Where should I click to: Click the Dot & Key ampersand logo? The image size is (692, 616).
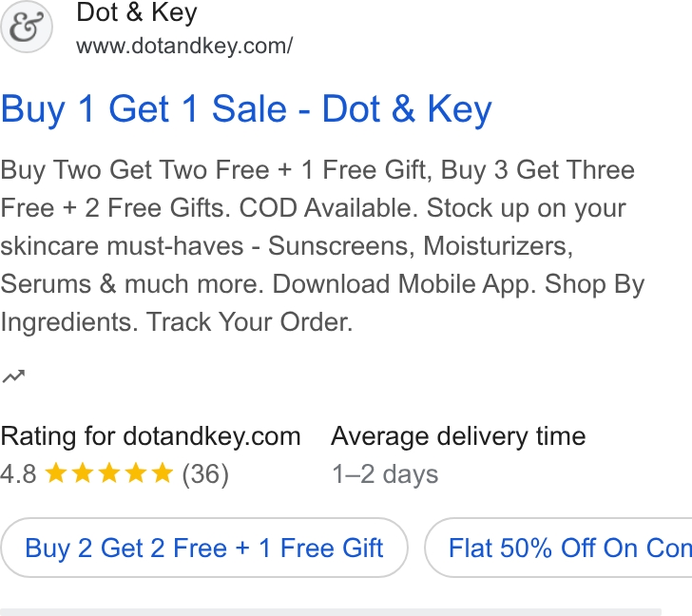[x=26, y=27]
